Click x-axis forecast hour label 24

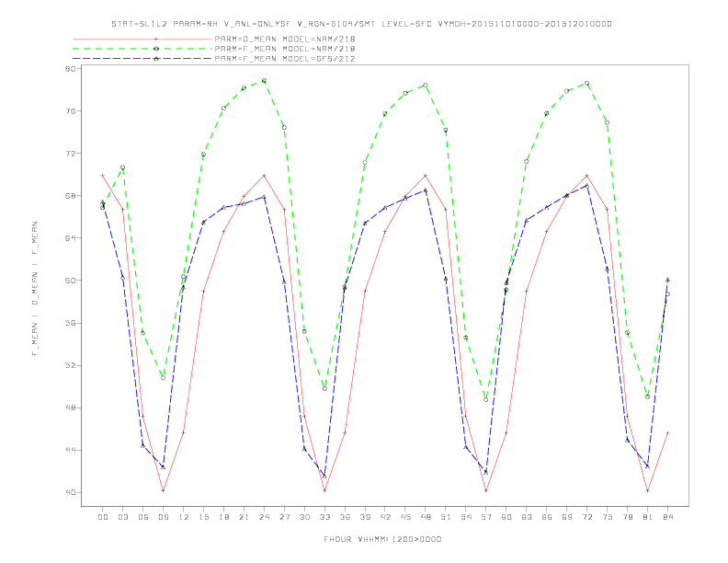264,517
